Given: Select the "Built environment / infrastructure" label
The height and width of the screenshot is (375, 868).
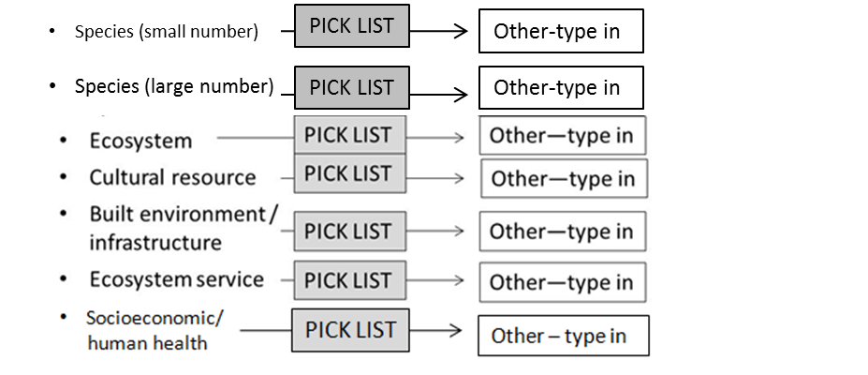Looking at the screenshot, I should coord(183,228).
